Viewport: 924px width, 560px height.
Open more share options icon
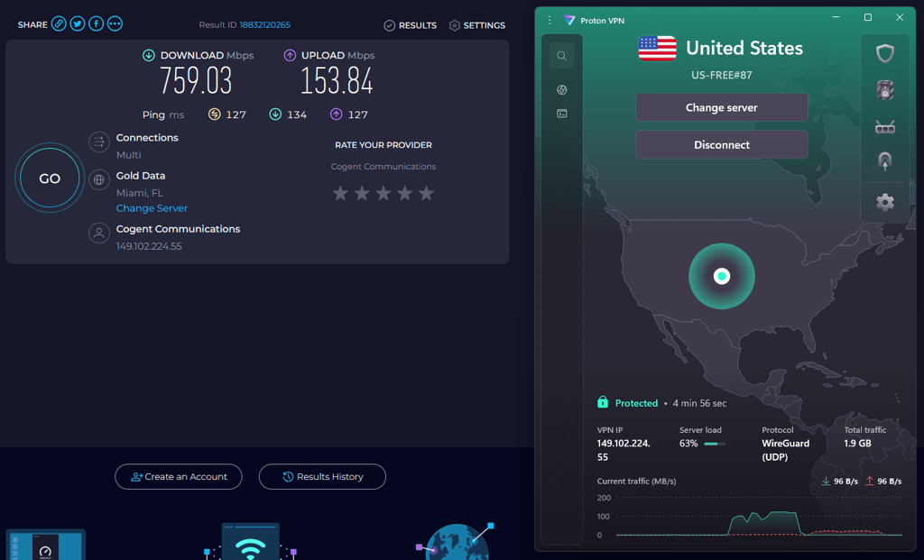[115, 23]
